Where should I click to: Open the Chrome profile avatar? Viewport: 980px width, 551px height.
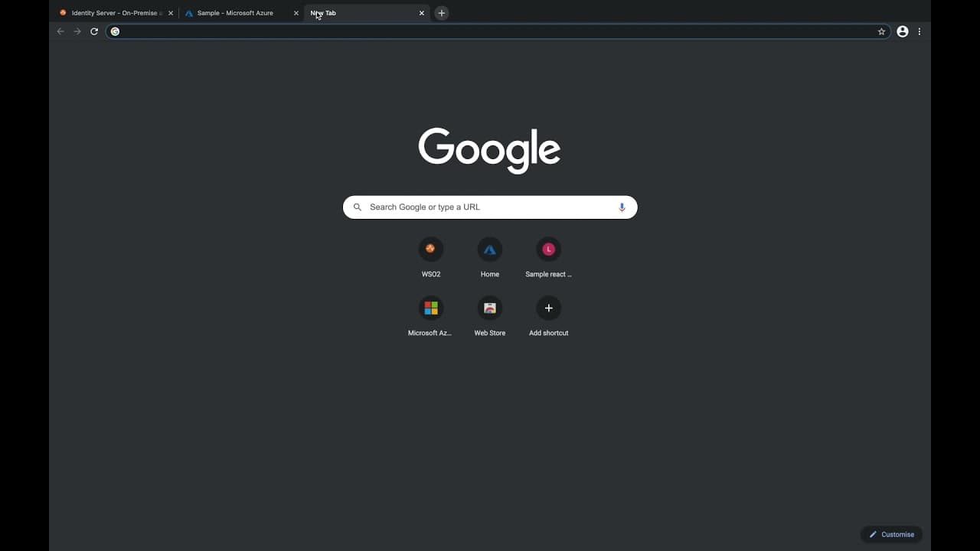point(902,31)
